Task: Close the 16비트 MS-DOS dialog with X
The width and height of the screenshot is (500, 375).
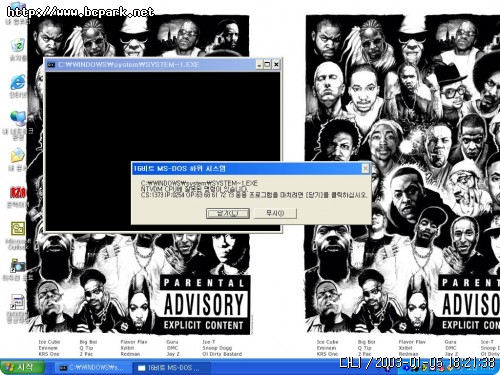Action: point(365,169)
